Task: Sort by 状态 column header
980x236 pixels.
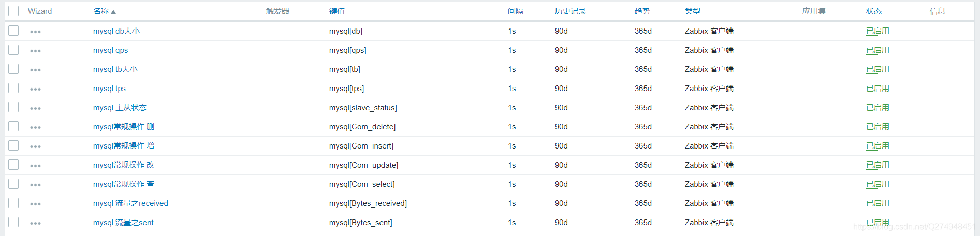Action: tap(873, 11)
